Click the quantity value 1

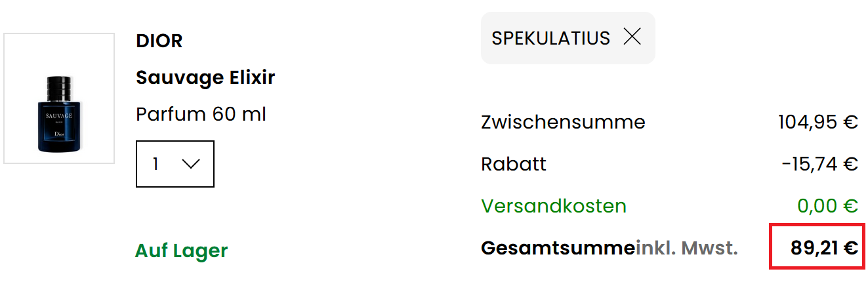click(155, 164)
